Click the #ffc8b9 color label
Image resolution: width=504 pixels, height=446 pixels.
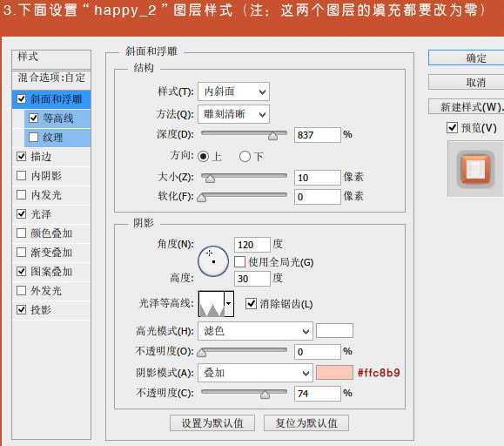[379, 373]
